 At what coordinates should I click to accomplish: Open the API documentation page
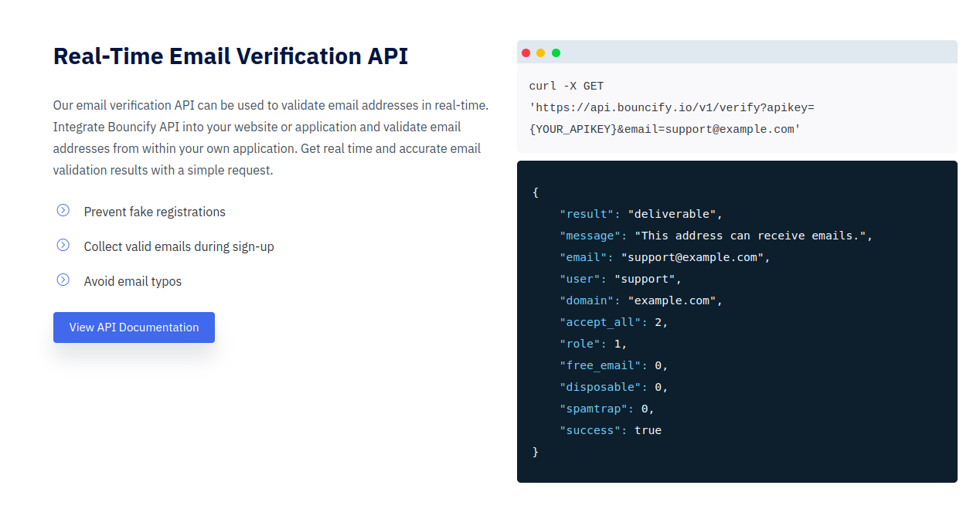pyautogui.click(x=134, y=327)
